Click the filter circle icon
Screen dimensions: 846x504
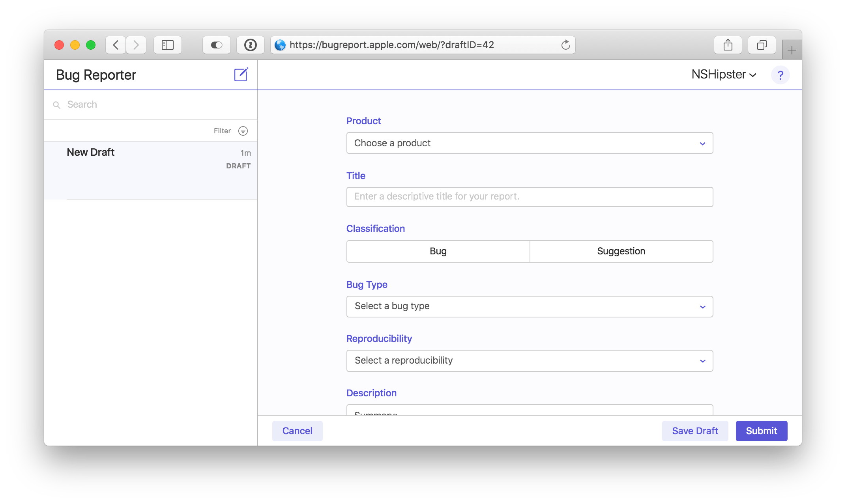point(243,131)
